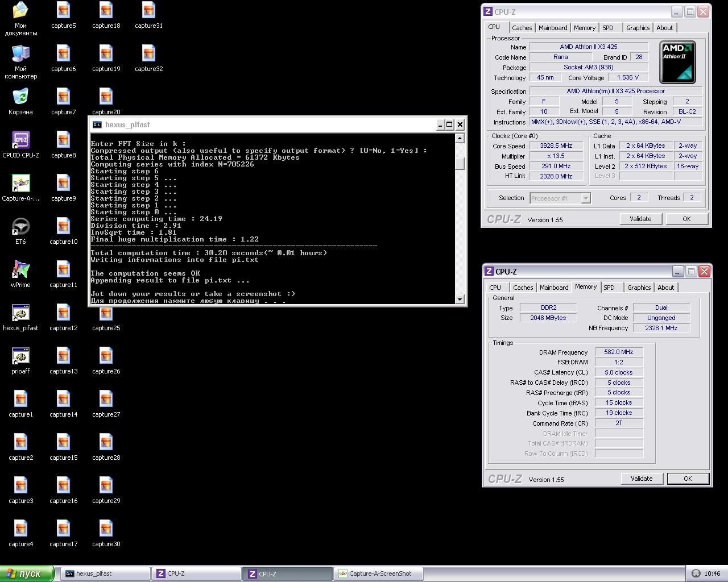Open the CPUID CPU-Z desktop icon
The width and height of the screenshot is (728, 582).
pos(20,144)
